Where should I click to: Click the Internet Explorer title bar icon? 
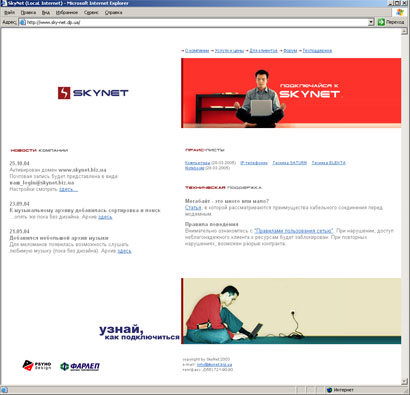(x=3, y=3)
